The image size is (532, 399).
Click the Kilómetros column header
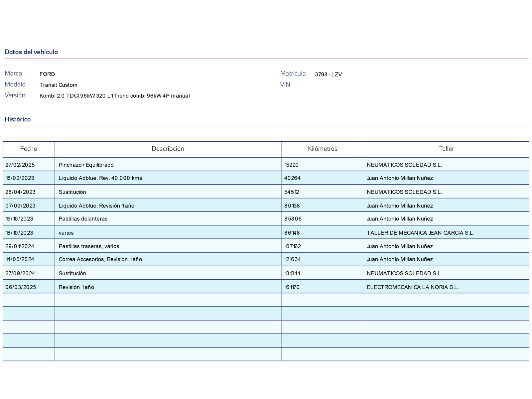click(322, 149)
